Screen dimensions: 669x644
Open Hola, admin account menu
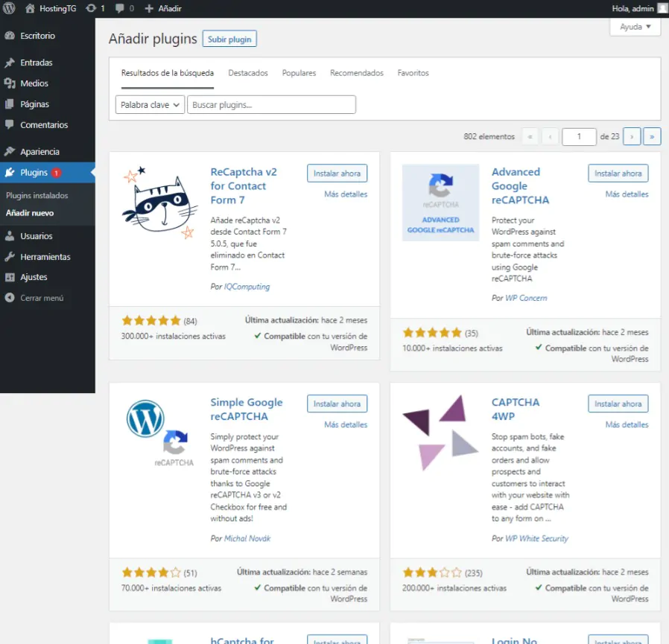(x=638, y=8)
